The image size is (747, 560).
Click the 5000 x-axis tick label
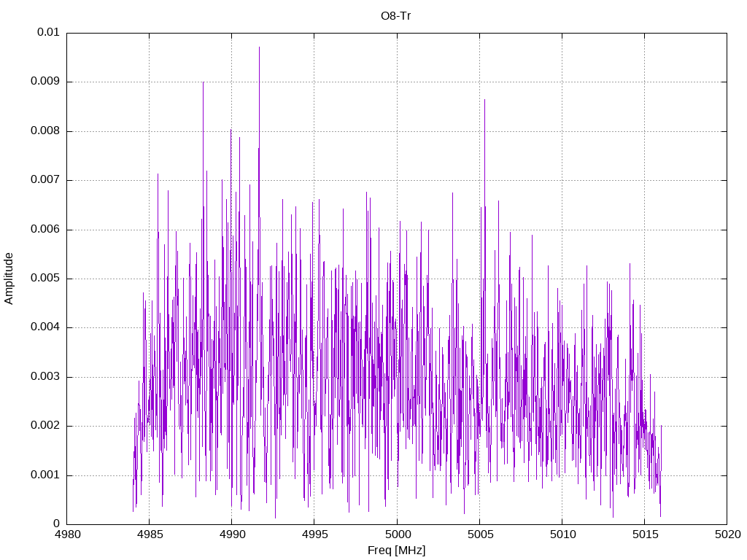pos(398,534)
